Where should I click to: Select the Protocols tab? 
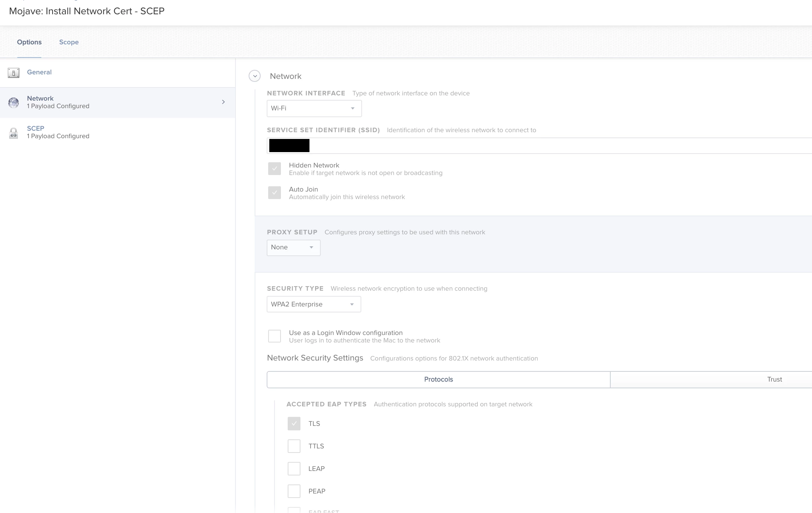(438, 379)
